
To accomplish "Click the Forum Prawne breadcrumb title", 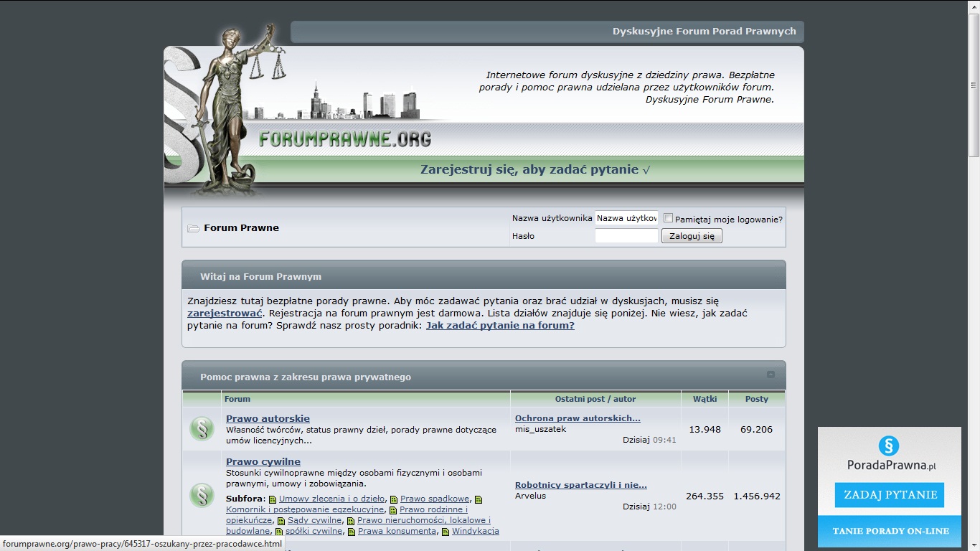I will [241, 228].
